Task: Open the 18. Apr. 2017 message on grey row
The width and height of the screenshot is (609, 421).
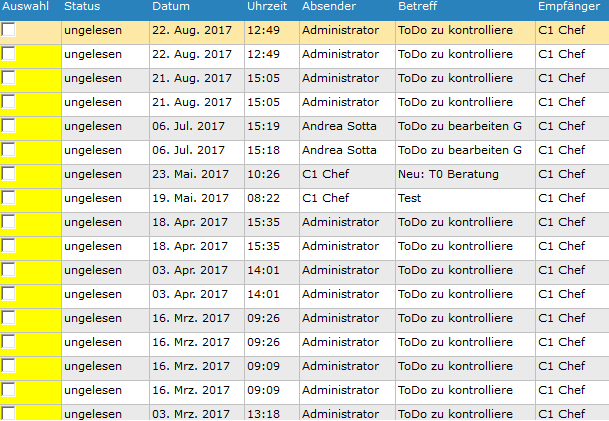Action: [190, 222]
